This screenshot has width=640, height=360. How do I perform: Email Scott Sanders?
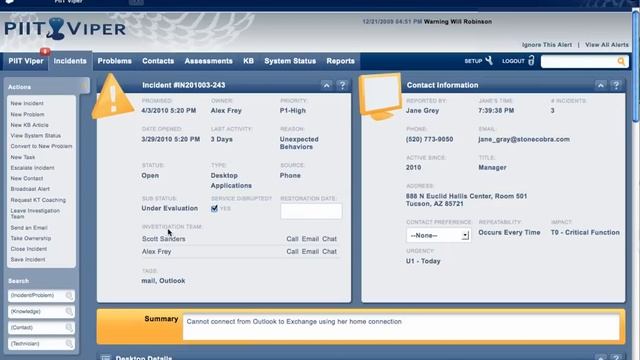click(x=310, y=239)
